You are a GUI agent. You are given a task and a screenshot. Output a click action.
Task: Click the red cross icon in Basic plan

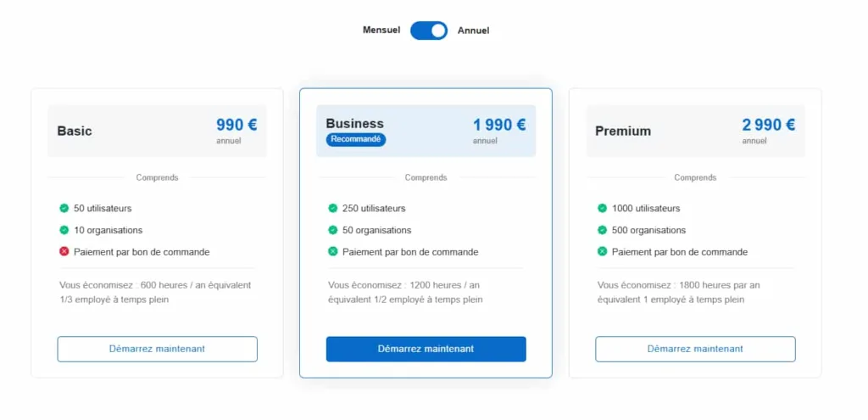click(64, 252)
